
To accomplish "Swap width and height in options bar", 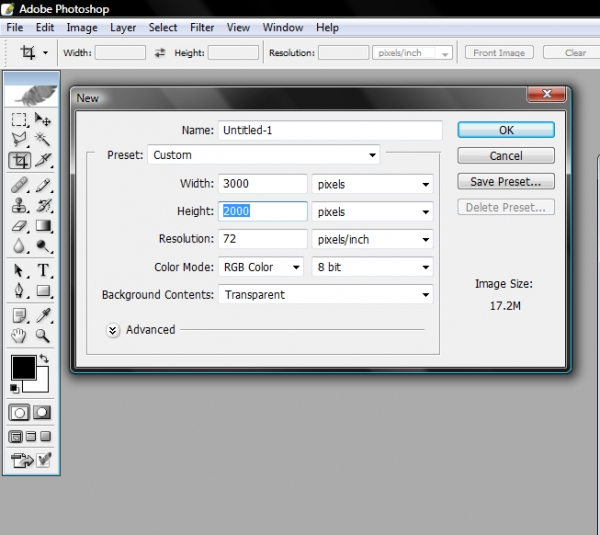I will (x=160, y=53).
